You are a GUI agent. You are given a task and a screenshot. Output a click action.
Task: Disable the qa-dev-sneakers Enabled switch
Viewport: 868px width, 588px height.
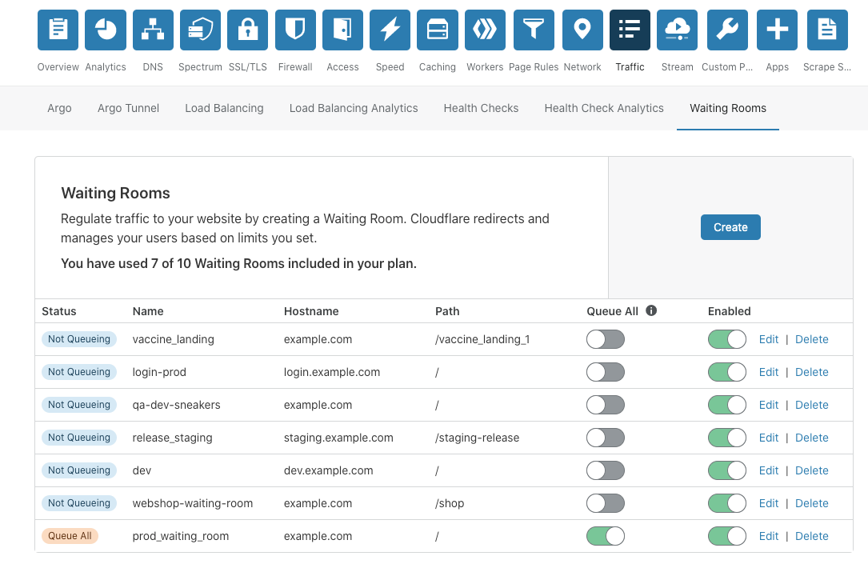click(x=727, y=405)
